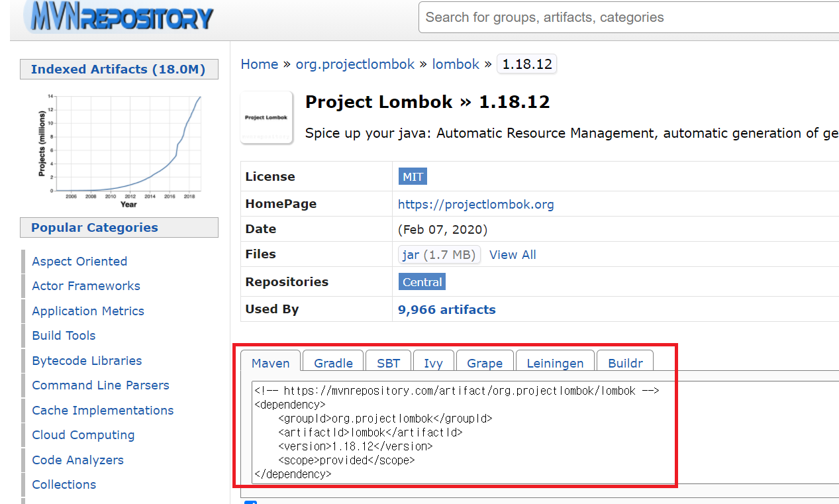Viewport: 839px width, 504px height.
Task: Focus the search for groups, artifacts field
Action: 629,17
